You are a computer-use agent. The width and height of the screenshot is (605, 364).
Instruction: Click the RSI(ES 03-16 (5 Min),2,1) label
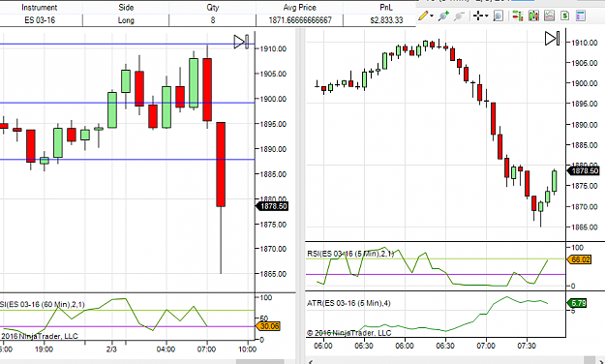click(350, 254)
